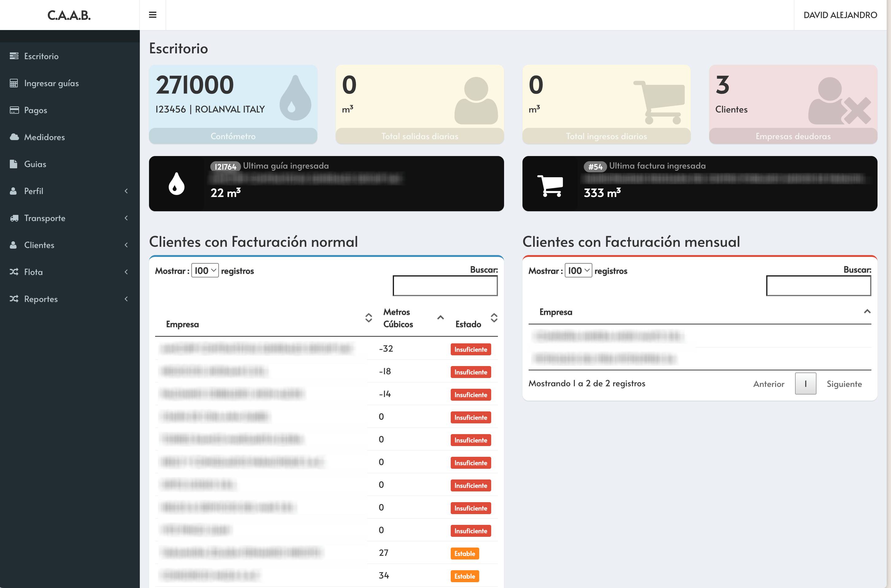Click the Guias file icon
This screenshot has height=588, width=891.
[x=13, y=164]
